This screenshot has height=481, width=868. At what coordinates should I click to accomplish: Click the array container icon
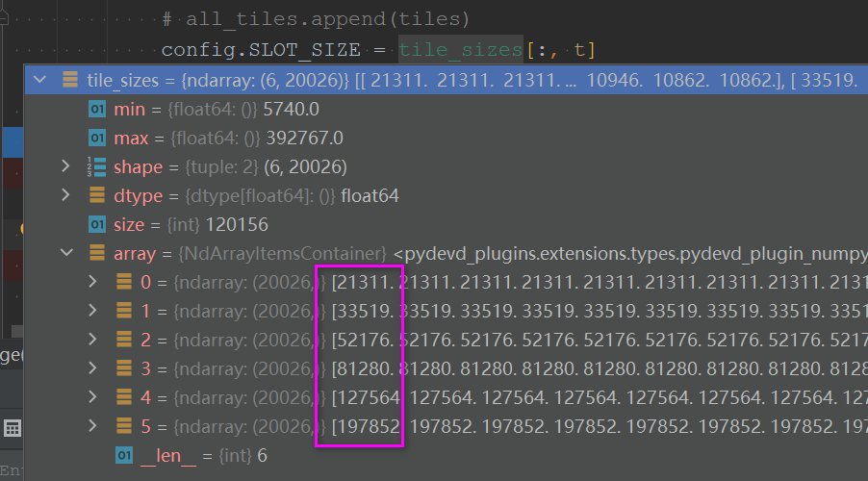pos(97,253)
